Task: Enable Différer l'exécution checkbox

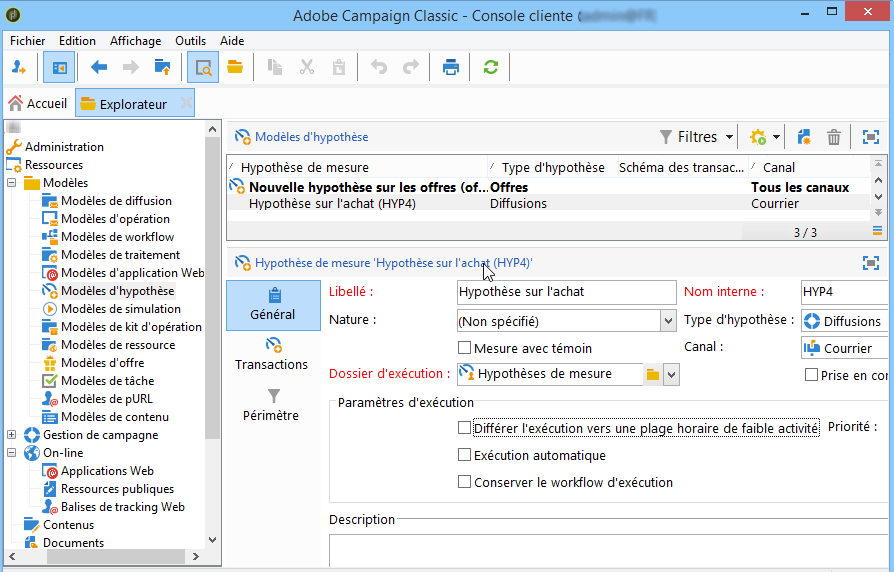Action: (x=465, y=428)
